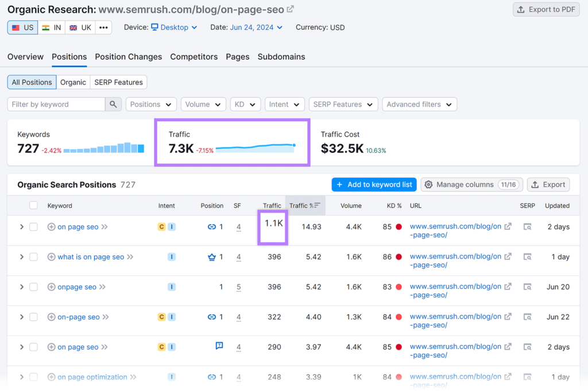The height and width of the screenshot is (391, 588).
Task: Click the Export button above table
Action: [x=548, y=184]
